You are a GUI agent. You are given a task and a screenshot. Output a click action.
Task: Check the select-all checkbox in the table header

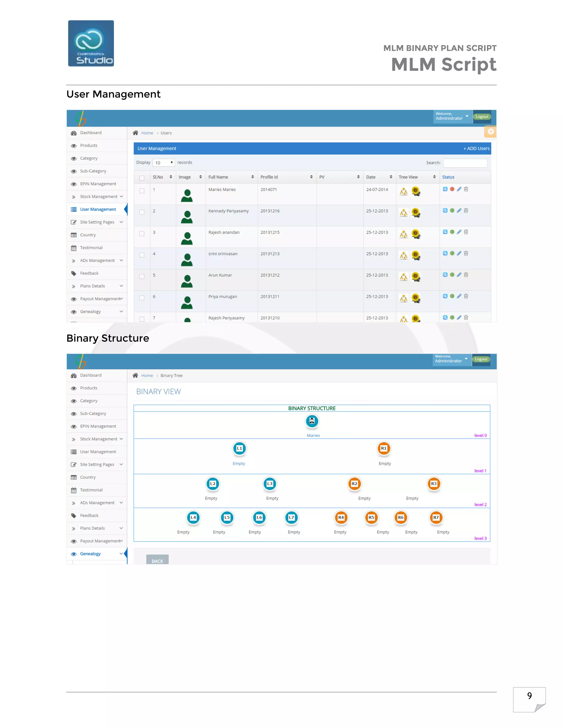pyautogui.click(x=142, y=178)
